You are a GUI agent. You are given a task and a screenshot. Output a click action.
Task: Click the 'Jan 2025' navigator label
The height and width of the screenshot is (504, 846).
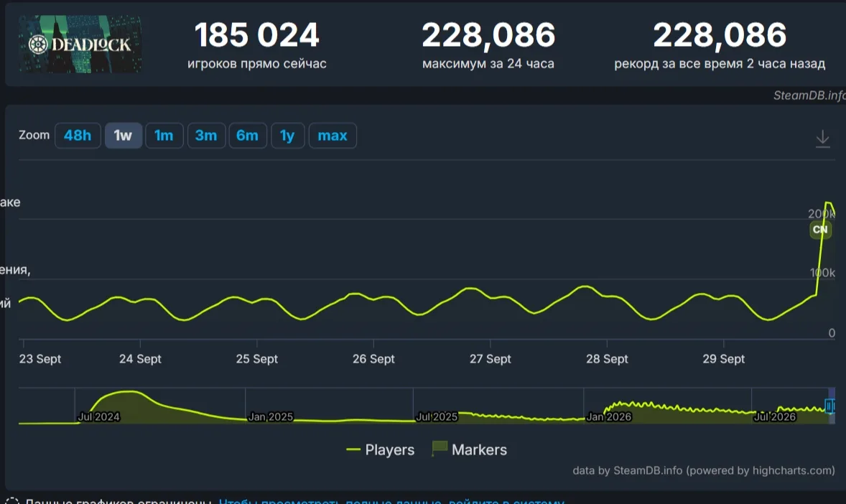pos(270,416)
